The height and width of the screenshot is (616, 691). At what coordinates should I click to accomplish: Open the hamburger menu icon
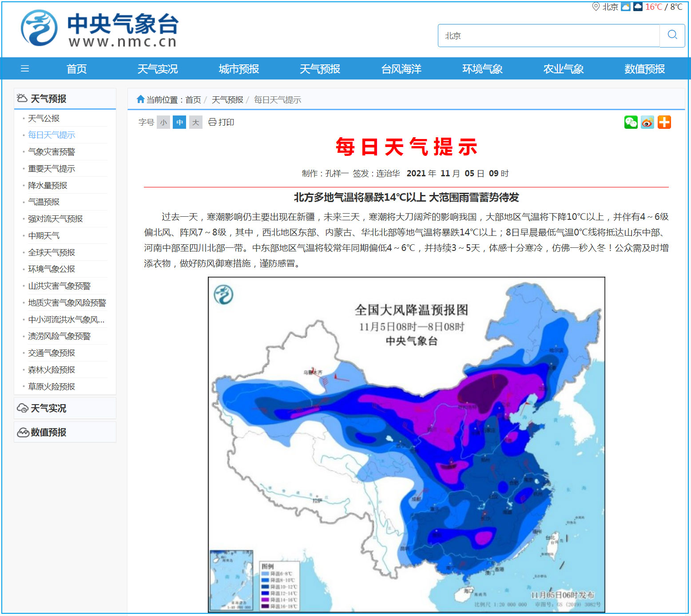25,69
